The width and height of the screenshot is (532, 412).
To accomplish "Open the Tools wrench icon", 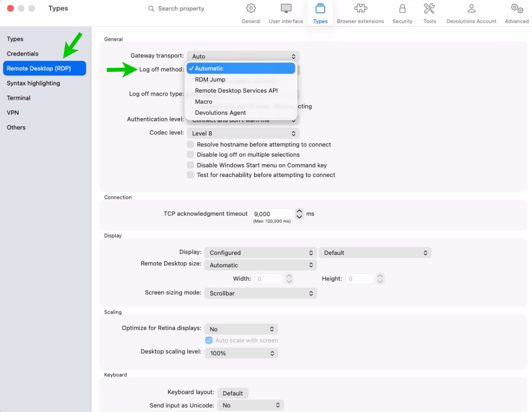I will 430,9.
